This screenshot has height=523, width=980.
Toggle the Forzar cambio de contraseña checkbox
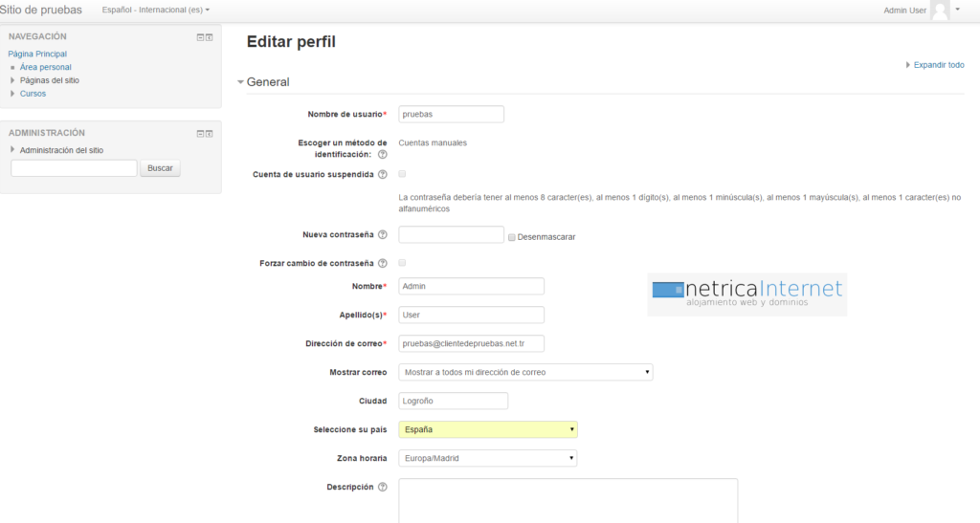(402, 262)
